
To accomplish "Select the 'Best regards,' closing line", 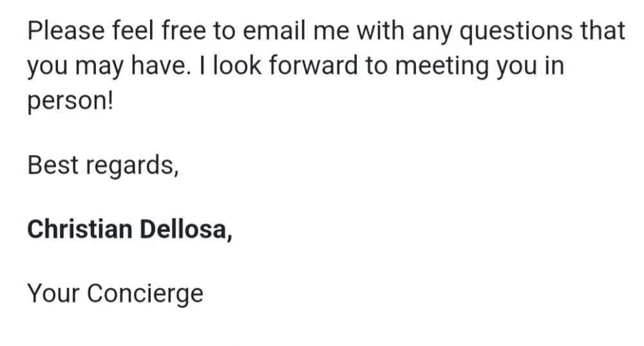I will (x=103, y=166).
